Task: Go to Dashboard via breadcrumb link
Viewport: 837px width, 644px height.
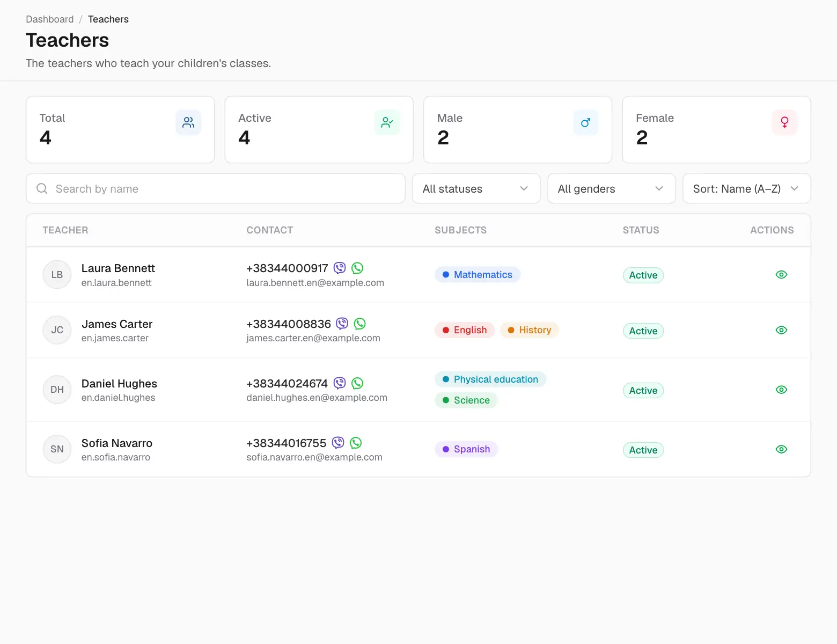Action: click(x=50, y=19)
